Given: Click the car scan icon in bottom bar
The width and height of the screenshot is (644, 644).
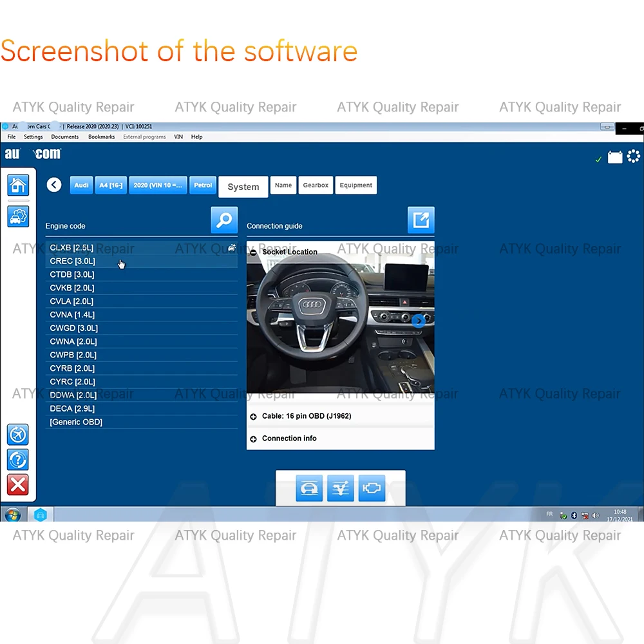Looking at the screenshot, I should (x=309, y=488).
